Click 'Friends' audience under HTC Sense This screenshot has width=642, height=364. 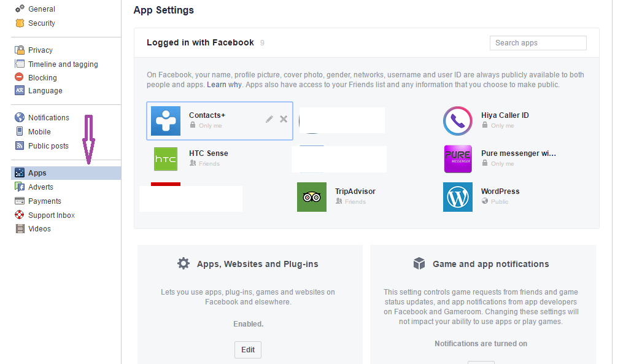209,164
